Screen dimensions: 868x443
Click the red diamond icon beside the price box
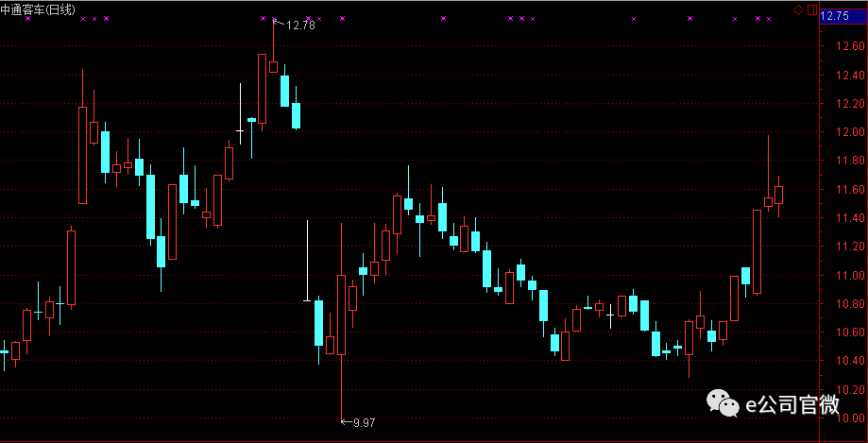(x=798, y=9)
